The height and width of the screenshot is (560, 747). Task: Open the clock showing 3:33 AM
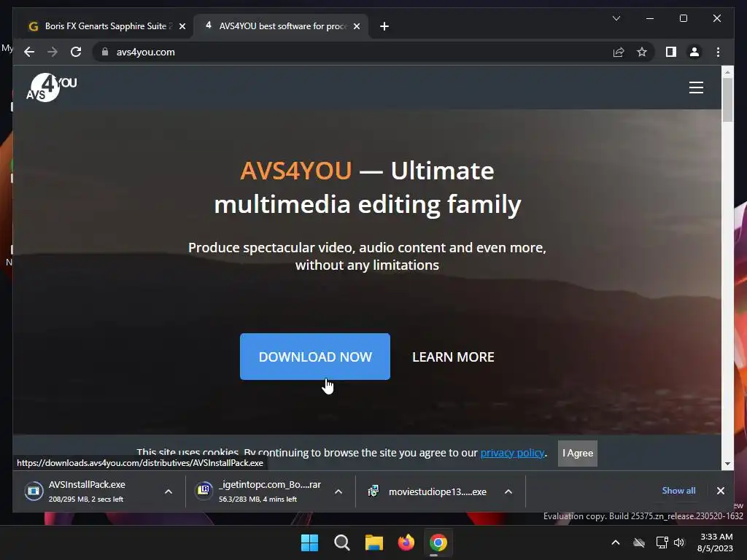coord(715,542)
